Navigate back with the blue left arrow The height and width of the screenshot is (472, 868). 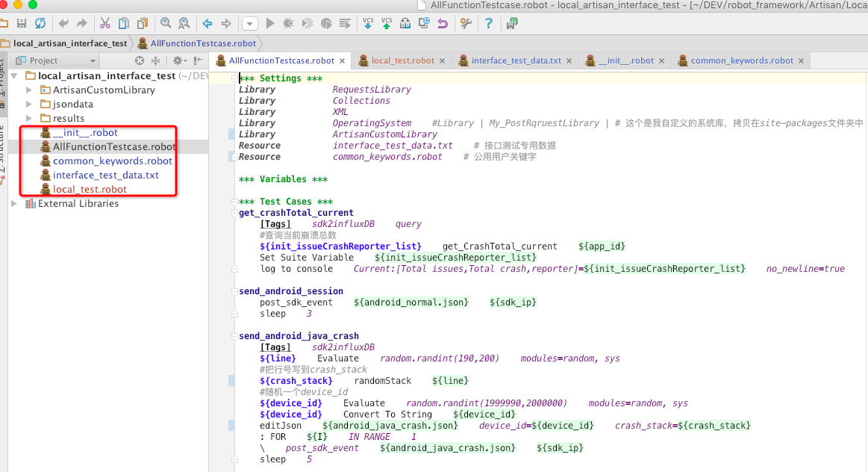207,24
